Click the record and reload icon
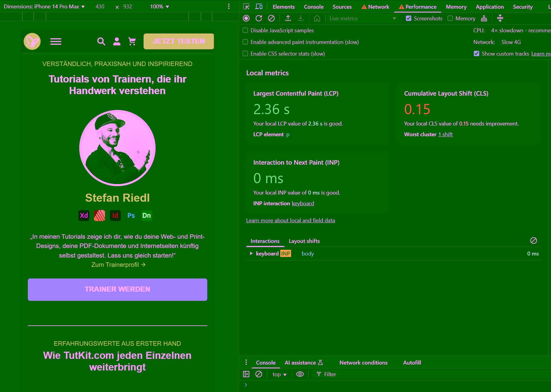 coord(259,19)
